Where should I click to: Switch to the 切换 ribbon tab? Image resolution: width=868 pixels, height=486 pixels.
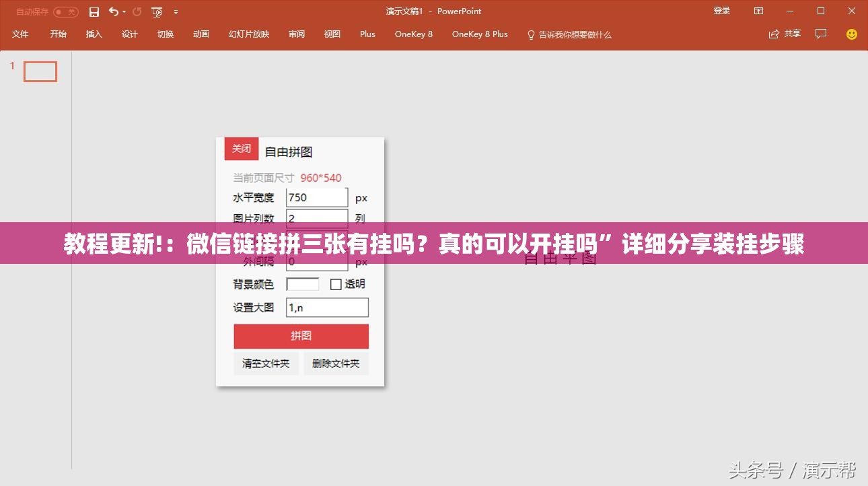click(x=166, y=34)
